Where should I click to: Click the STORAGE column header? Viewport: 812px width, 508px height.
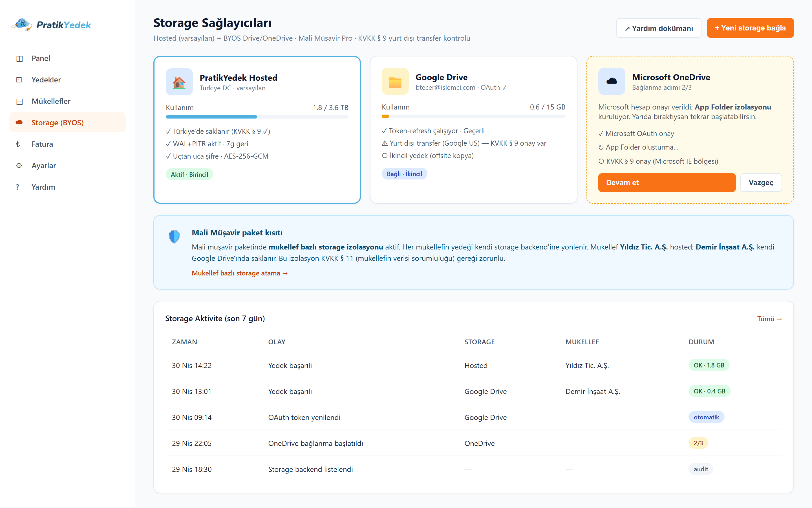point(479,342)
